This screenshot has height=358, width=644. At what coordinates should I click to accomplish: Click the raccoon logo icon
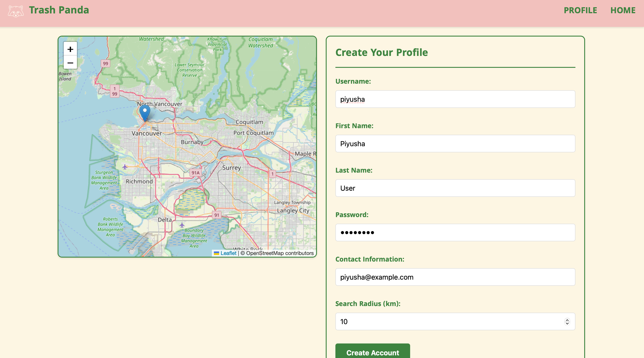point(16,11)
